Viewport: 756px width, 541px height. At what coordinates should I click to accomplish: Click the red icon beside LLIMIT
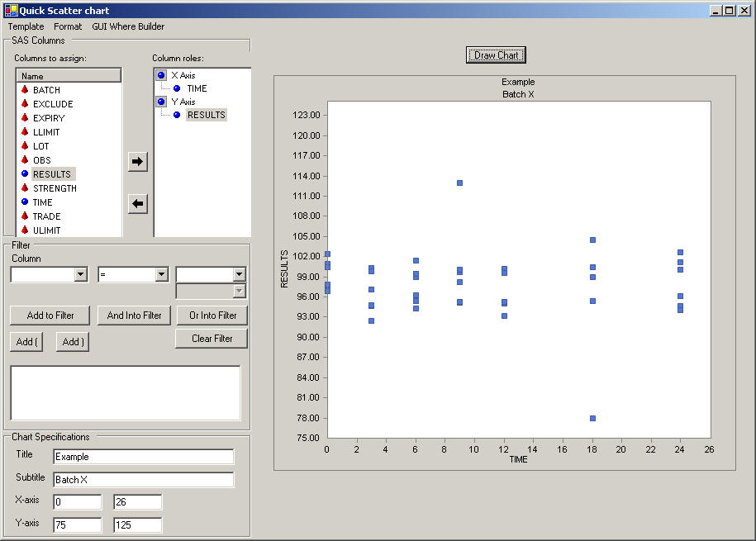click(x=25, y=131)
